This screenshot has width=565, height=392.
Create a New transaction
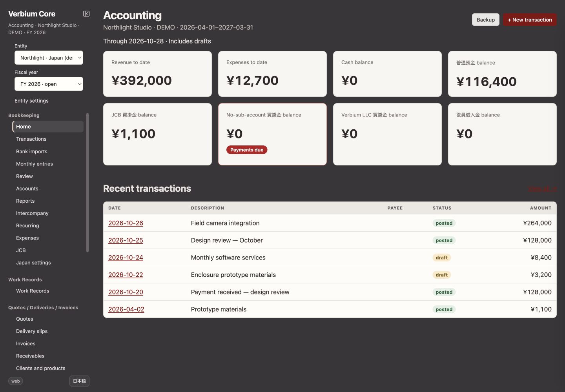530,20
